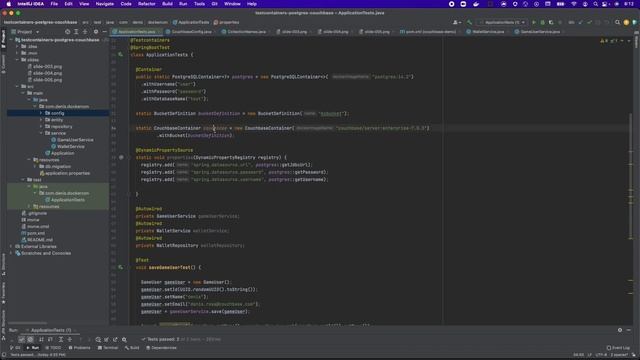Click Test History clock icon in Run toolbar
The image size is (640, 360).
point(98,339)
